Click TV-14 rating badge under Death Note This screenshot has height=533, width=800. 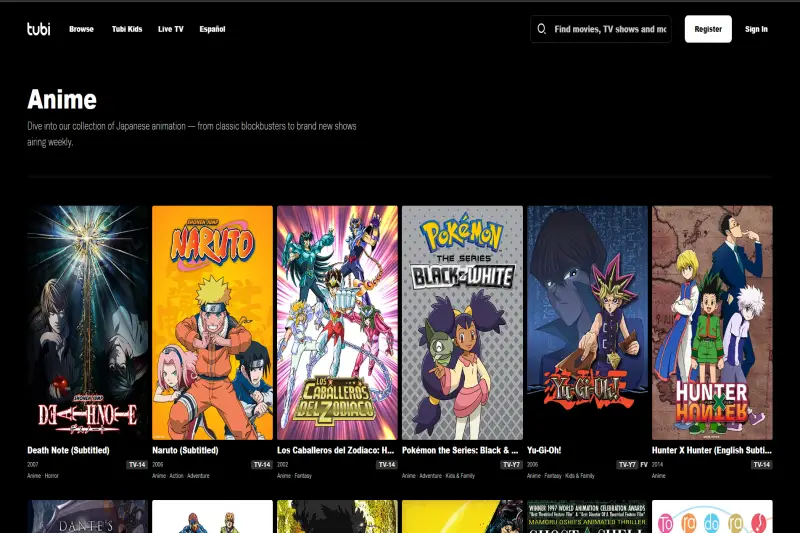137,465
